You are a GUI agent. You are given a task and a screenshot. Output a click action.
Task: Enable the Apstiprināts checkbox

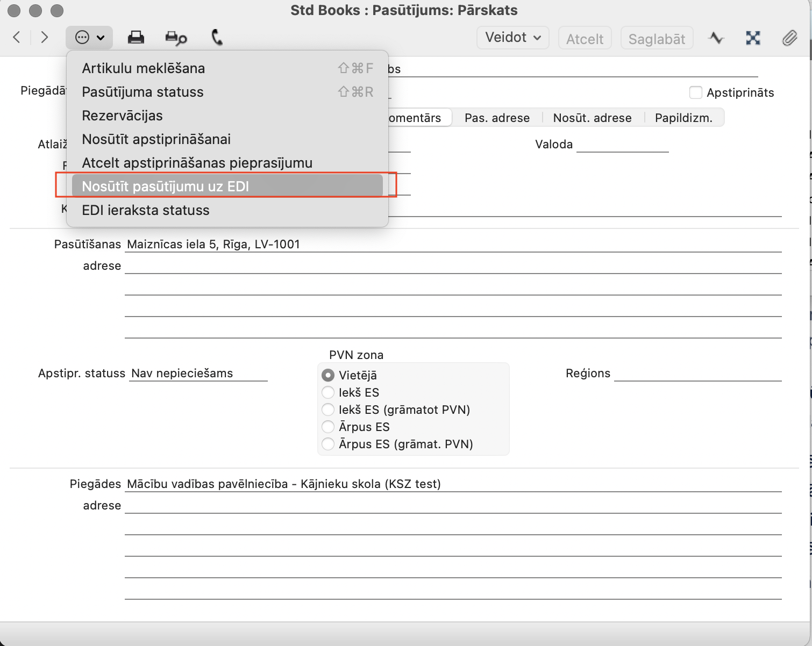click(x=696, y=92)
